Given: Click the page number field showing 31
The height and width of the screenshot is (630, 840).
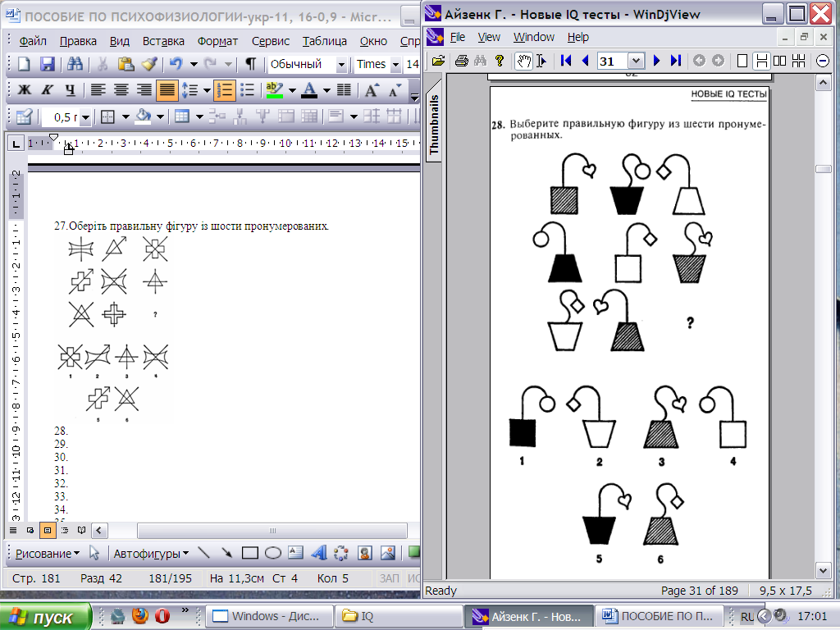Looking at the screenshot, I should pyautogui.click(x=611, y=61).
